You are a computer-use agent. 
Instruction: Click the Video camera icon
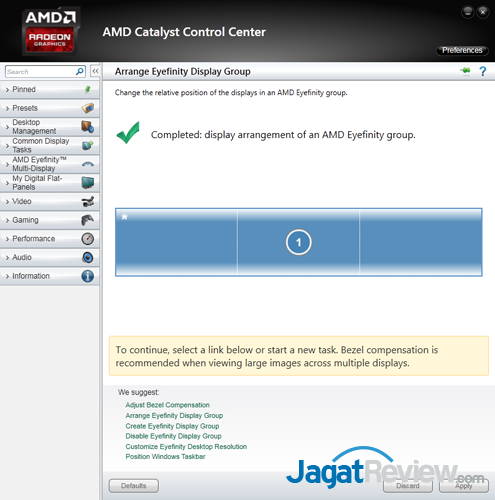(87, 201)
